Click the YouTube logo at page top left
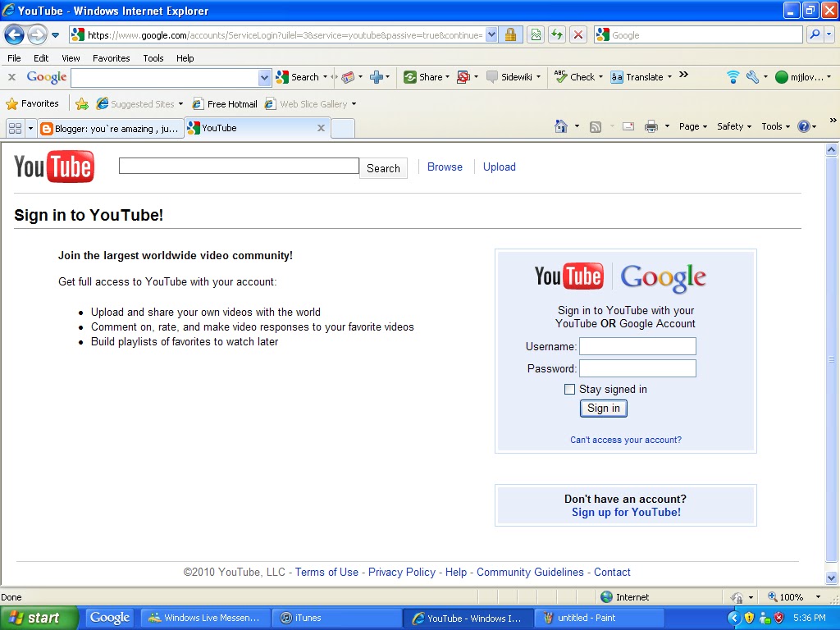 (x=54, y=167)
